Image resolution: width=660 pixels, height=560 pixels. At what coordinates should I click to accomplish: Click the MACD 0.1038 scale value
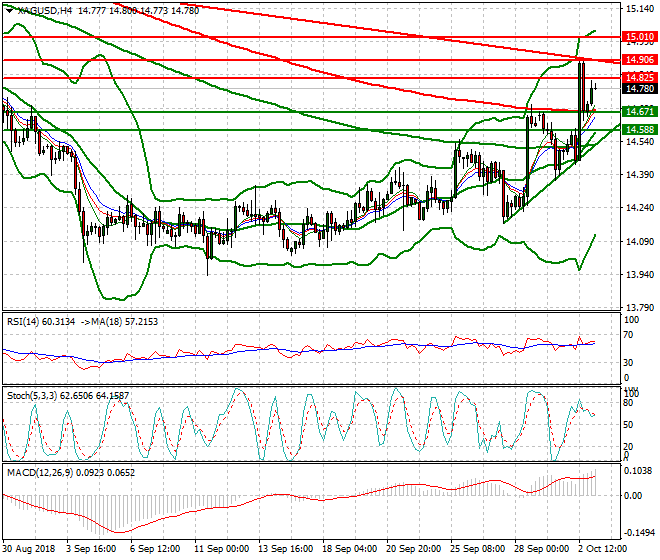639,471
